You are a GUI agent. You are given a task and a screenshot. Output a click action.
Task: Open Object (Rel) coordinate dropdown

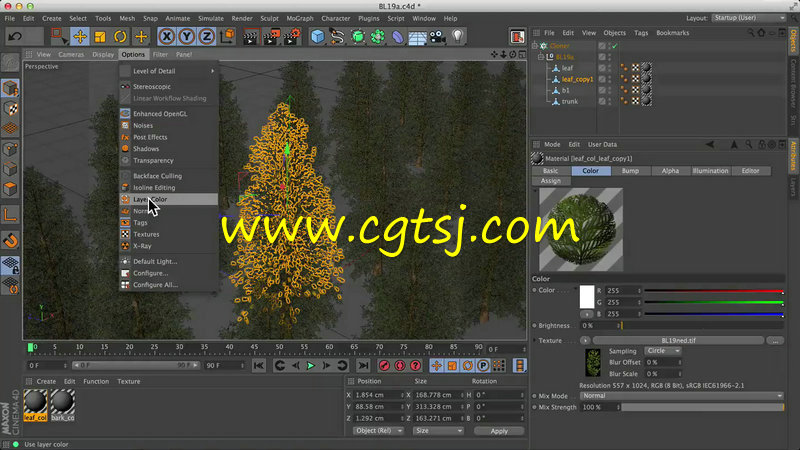click(x=378, y=431)
